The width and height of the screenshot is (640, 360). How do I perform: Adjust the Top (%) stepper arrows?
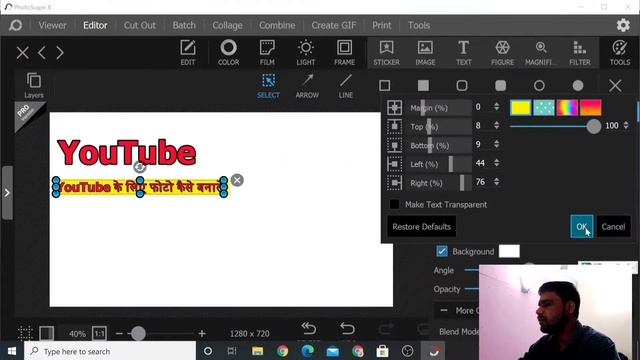point(496,125)
